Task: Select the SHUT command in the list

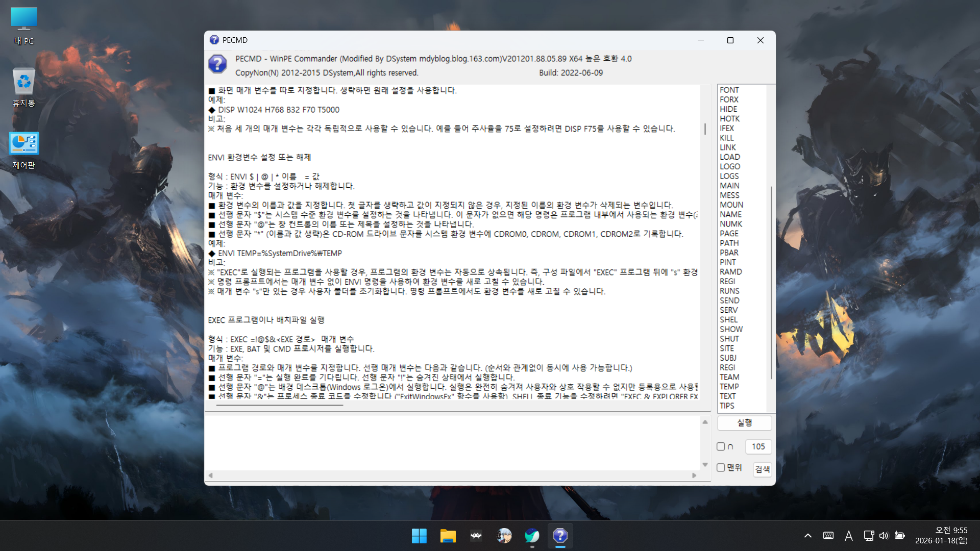Action: [x=729, y=339]
